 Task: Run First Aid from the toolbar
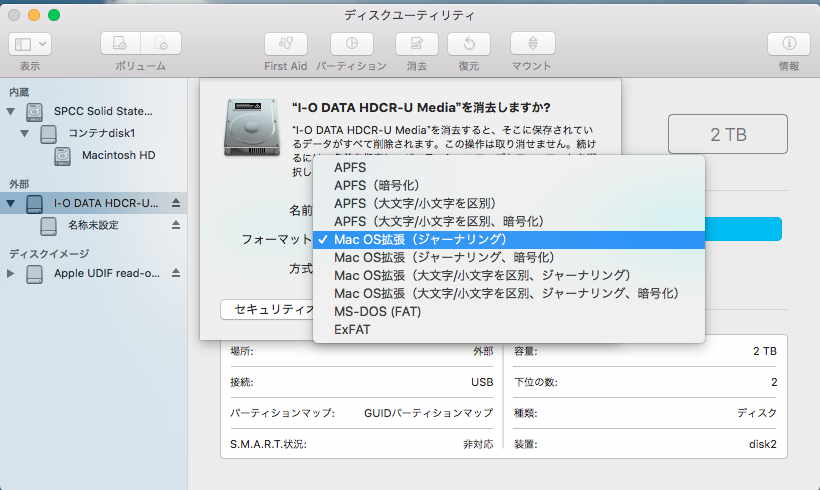pyautogui.click(x=286, y=43)
